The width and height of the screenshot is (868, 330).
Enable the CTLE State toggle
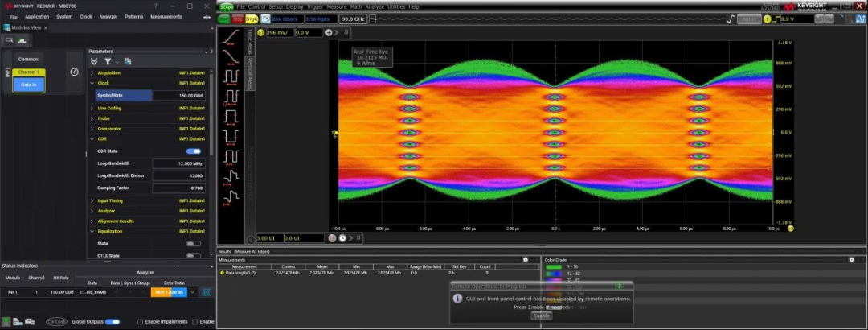(193, 256)
